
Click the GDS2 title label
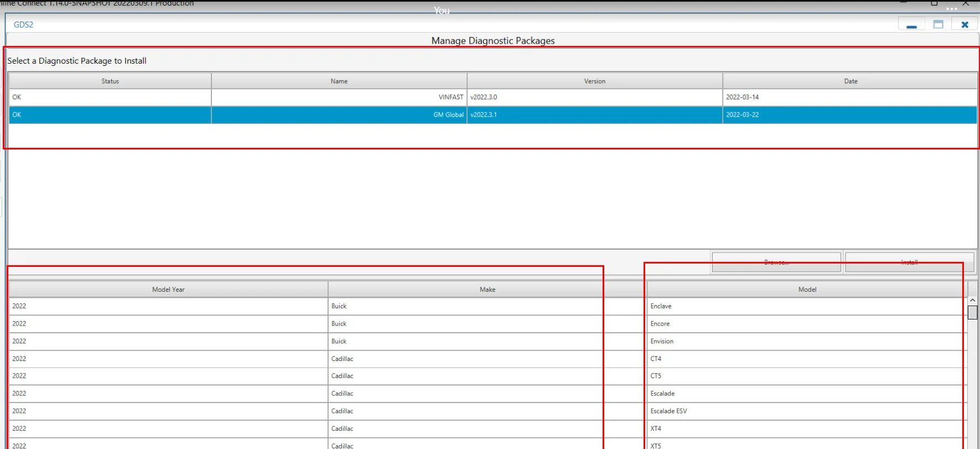click(23, 25)
